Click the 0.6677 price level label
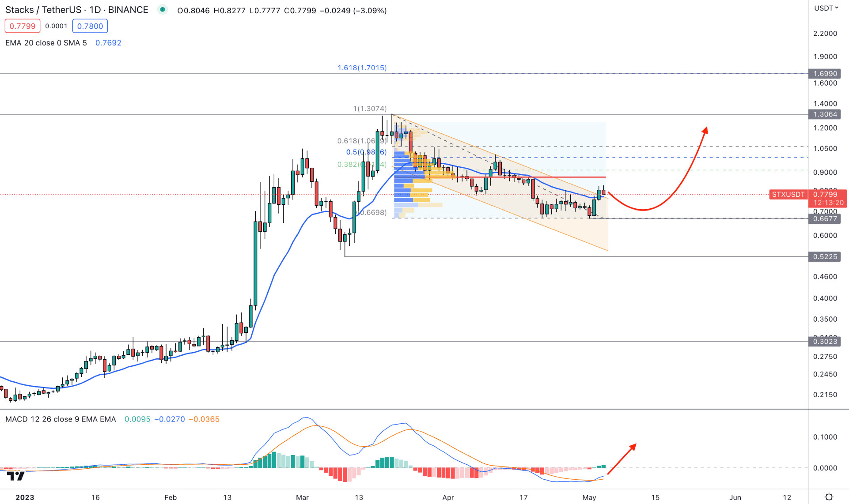 [825, 219]
